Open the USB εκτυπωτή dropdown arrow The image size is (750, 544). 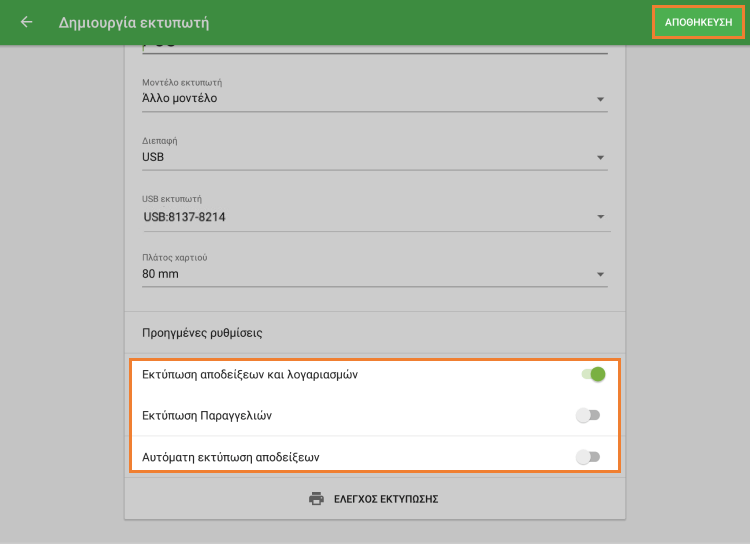click(x=600, y=216)
